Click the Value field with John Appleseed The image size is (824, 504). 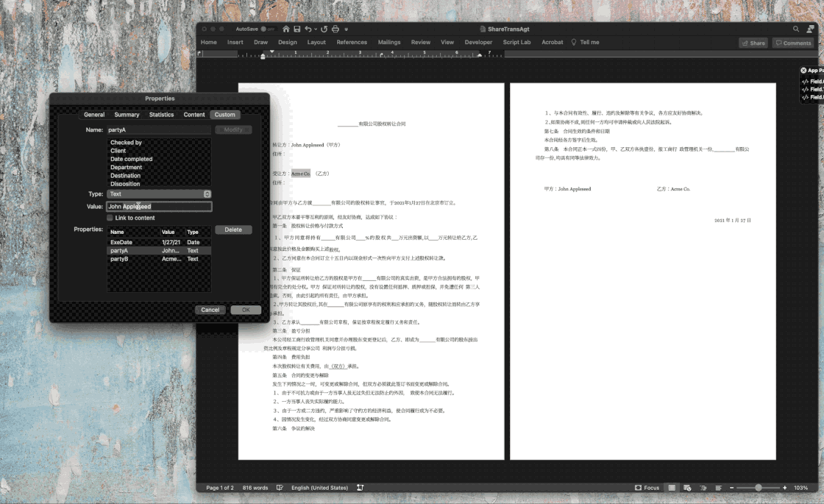click(159, 207)
